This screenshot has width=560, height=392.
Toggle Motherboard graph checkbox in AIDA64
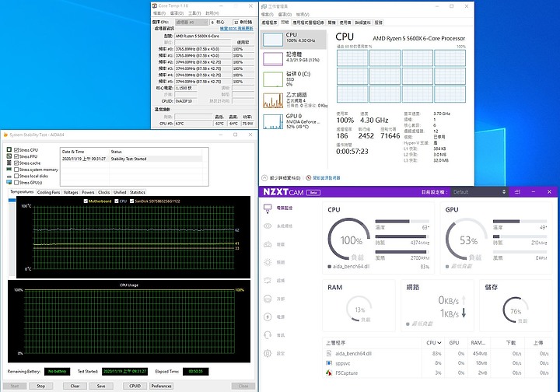(86, 201)
